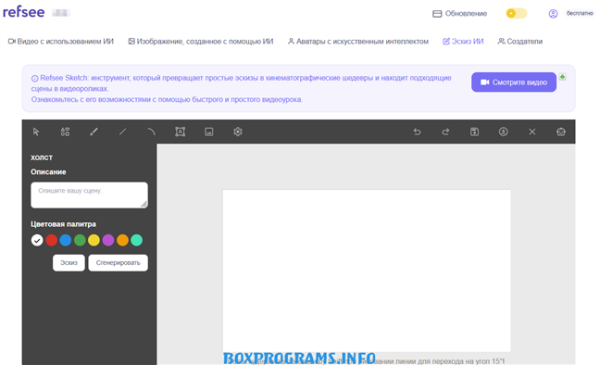Click the circular profile icon in toolbar
This screenshot has height=365, width=600.
(x=503, y=132)
